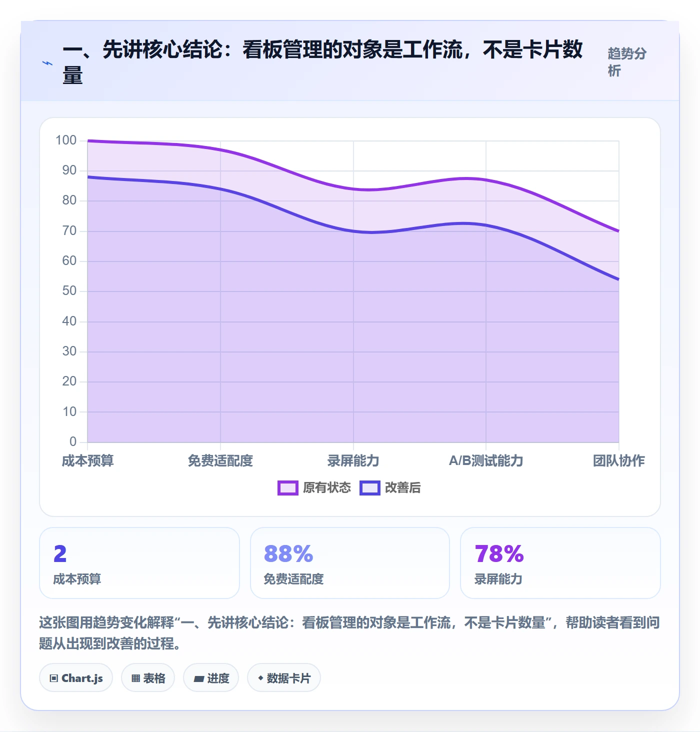Open the 免费适配度 stat card showing 88%
Viewport: 700px width, 732px height.
point(350,563)
